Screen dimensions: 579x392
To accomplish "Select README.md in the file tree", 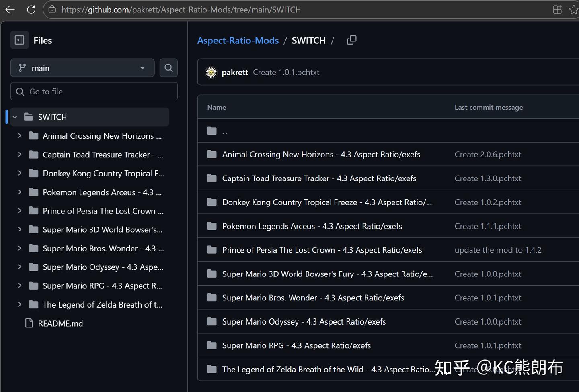I will pos(60,323).
